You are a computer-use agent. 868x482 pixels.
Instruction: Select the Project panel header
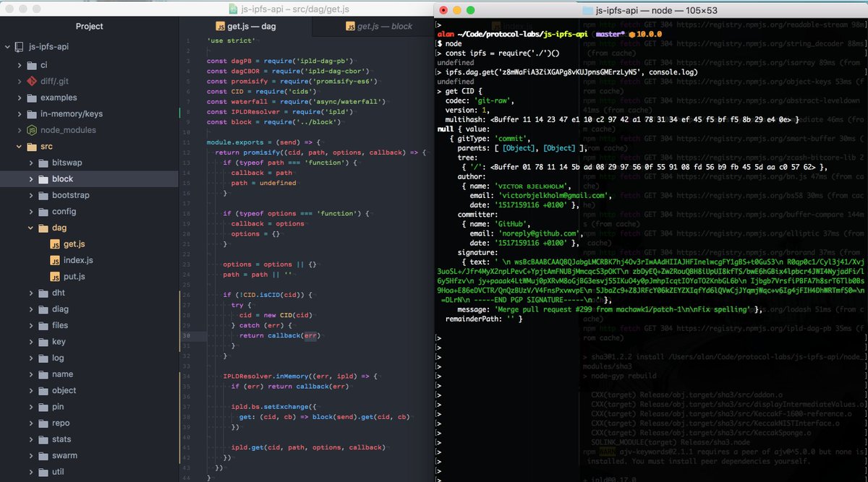tap(89, 26)
